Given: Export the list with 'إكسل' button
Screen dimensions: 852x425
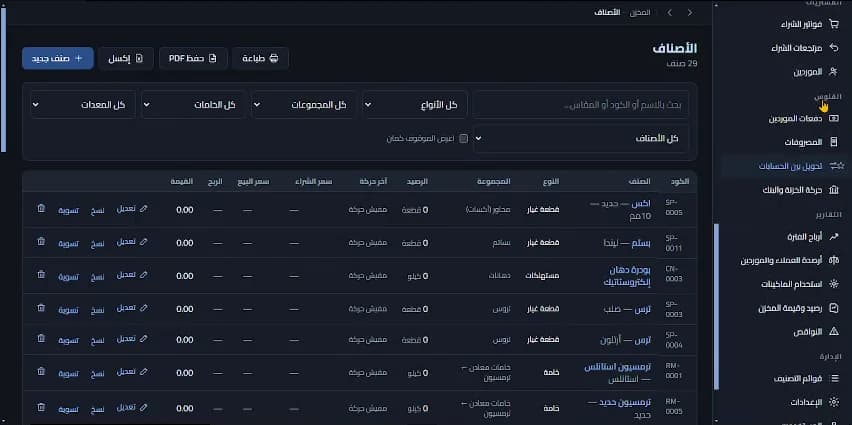Looking at the screenshot, I should pyautogui.click(x=126, y=58).
